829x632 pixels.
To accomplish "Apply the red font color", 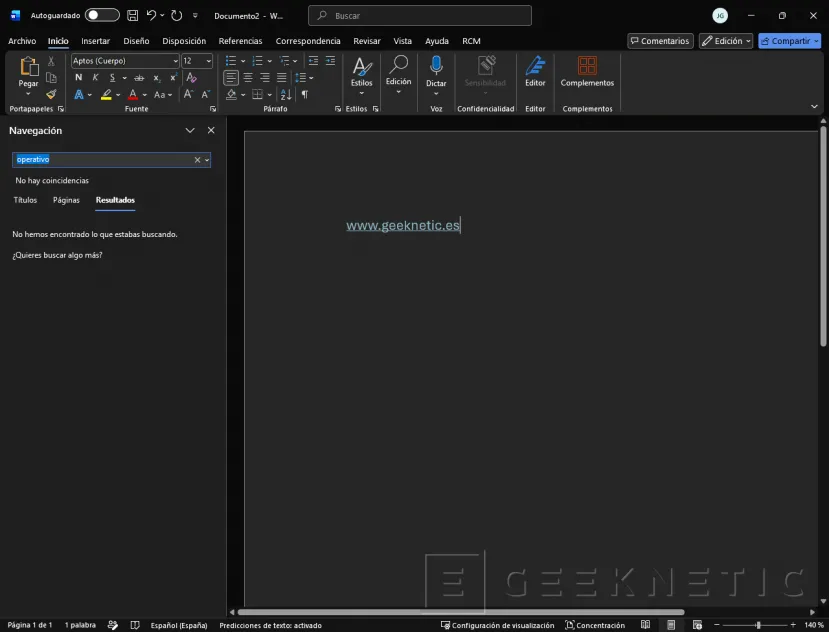I will point(133,95).
